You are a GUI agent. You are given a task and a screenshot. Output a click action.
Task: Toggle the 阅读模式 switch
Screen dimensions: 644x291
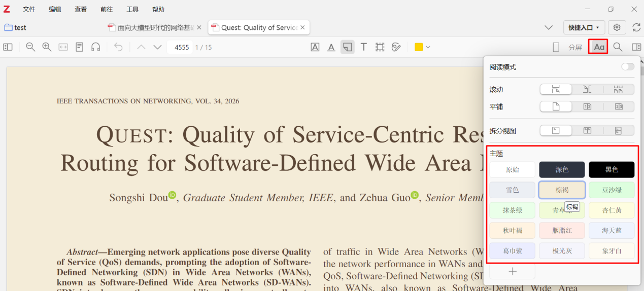[628, 67]
